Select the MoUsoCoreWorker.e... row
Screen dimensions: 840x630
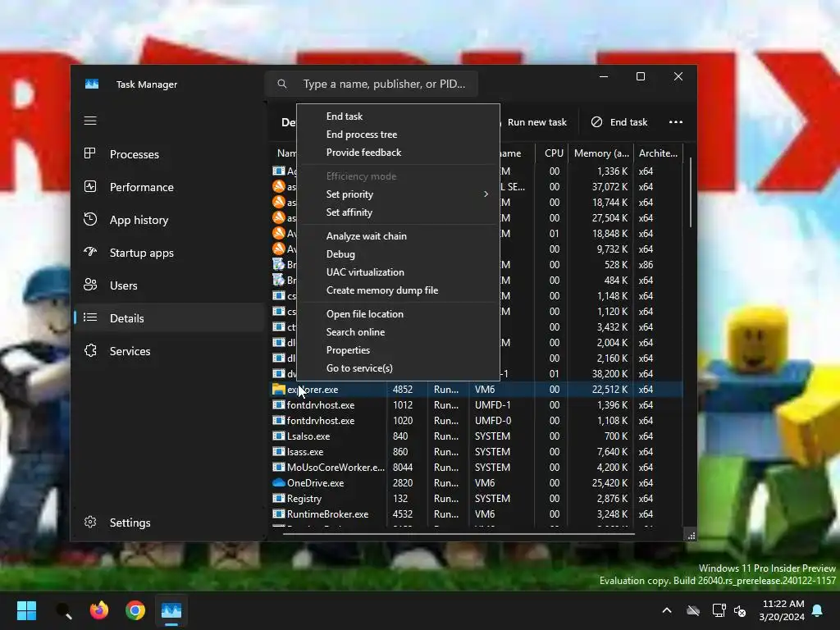(477, 467)
